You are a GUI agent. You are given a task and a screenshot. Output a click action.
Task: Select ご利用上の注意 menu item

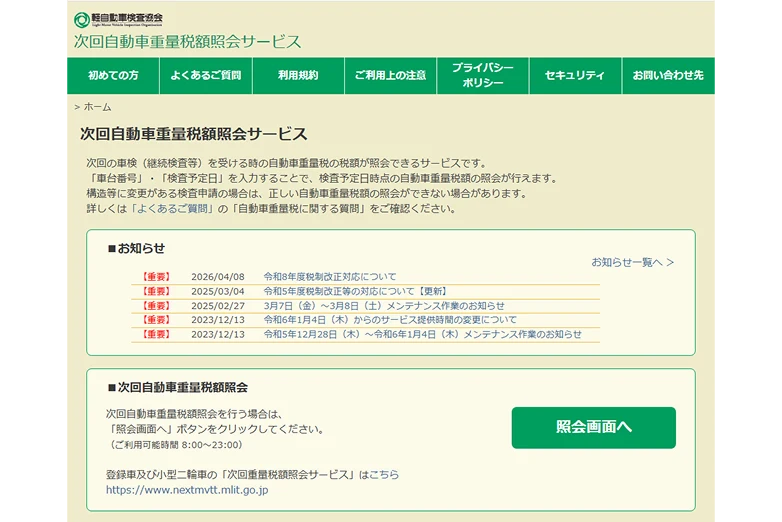pyautogui.click(x=391, y=75)
